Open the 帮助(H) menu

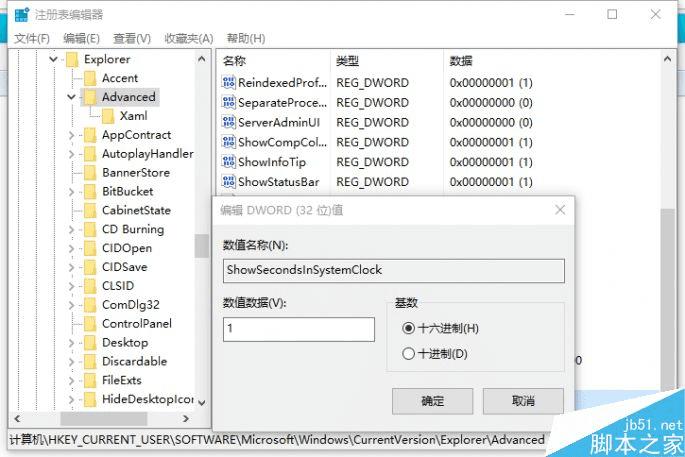point(246,38)
